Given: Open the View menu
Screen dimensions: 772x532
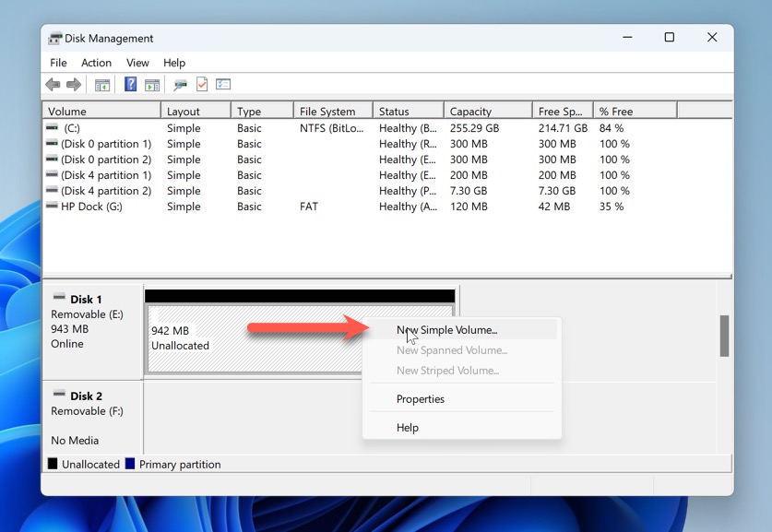Looking at the screenshot, I should (137, 63).
